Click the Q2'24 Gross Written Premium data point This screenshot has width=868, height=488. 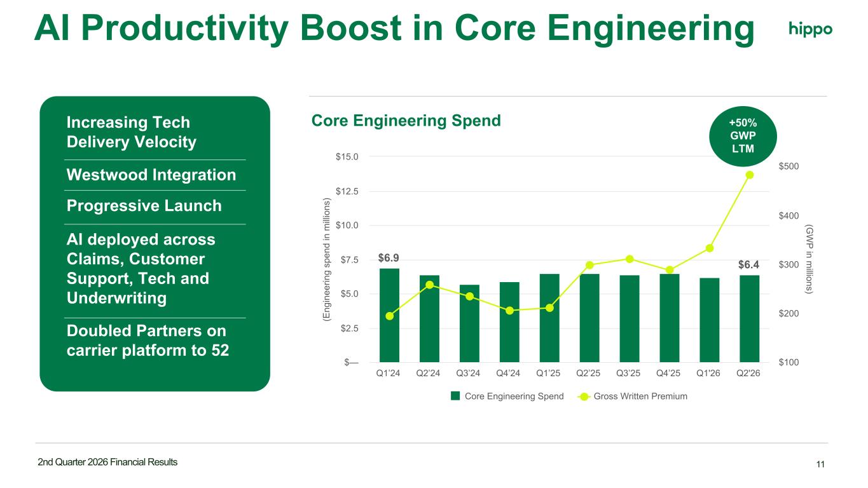(429, 285)
